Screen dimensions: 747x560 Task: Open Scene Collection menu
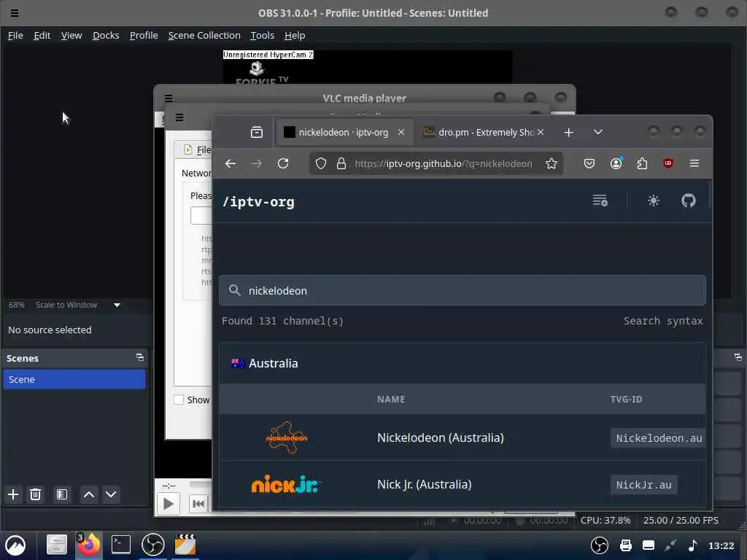point(204,35)
